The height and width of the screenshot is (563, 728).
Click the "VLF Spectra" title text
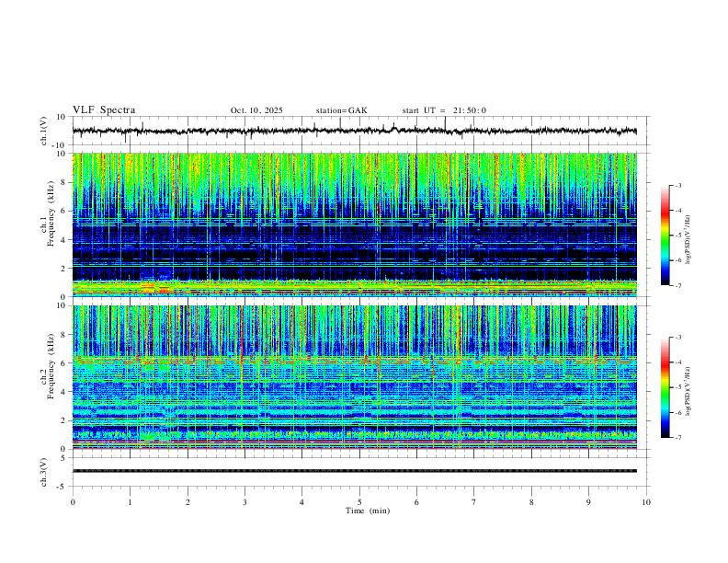(x=104, y=110)
